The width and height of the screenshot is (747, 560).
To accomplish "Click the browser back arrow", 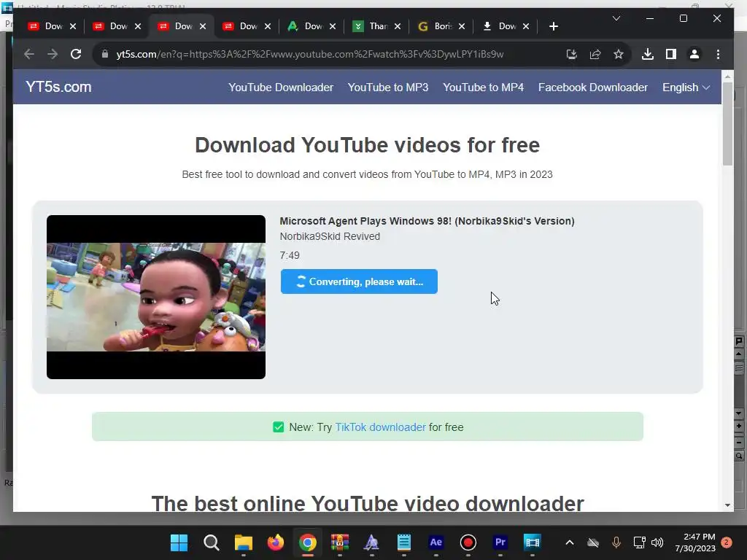I will click(29, 54).
